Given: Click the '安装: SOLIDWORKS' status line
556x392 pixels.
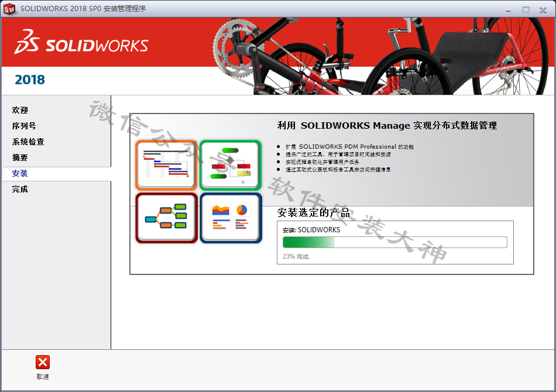Looking at the screenshot, I should coord(311,230).
